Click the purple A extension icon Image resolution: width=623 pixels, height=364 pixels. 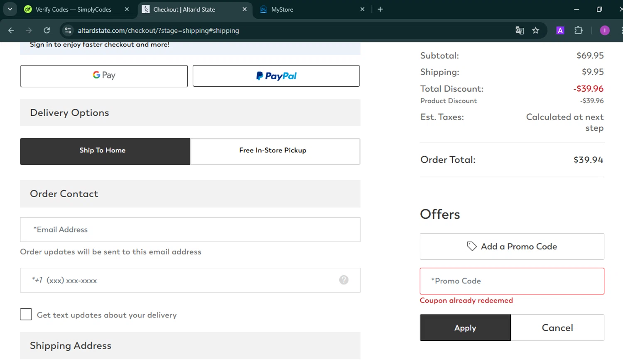(x=560, y=30)
